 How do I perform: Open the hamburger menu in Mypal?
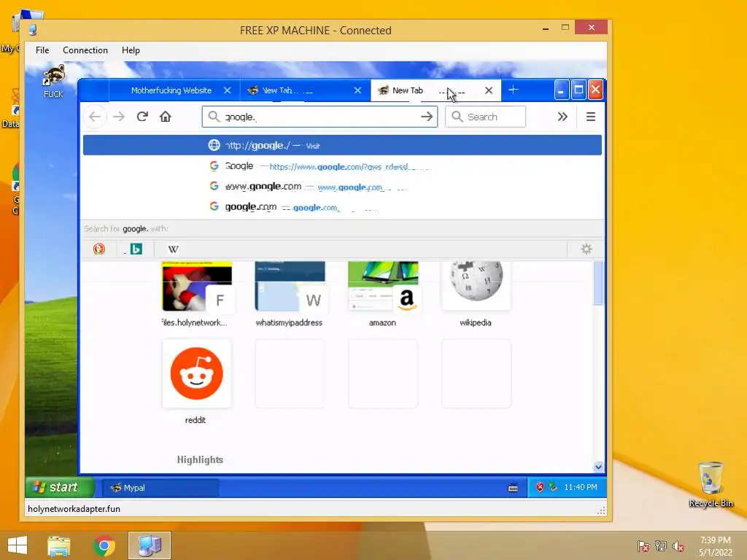pos(591,117)
